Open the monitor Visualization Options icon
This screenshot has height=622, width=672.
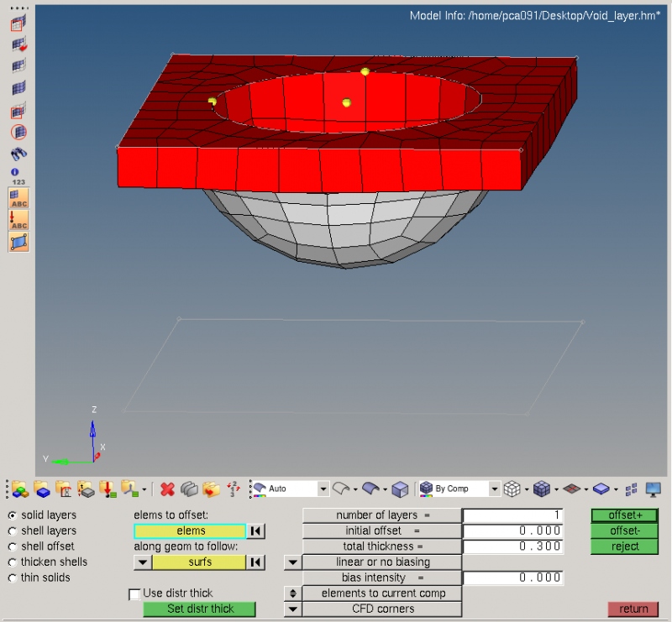click(x=654, y=489)
